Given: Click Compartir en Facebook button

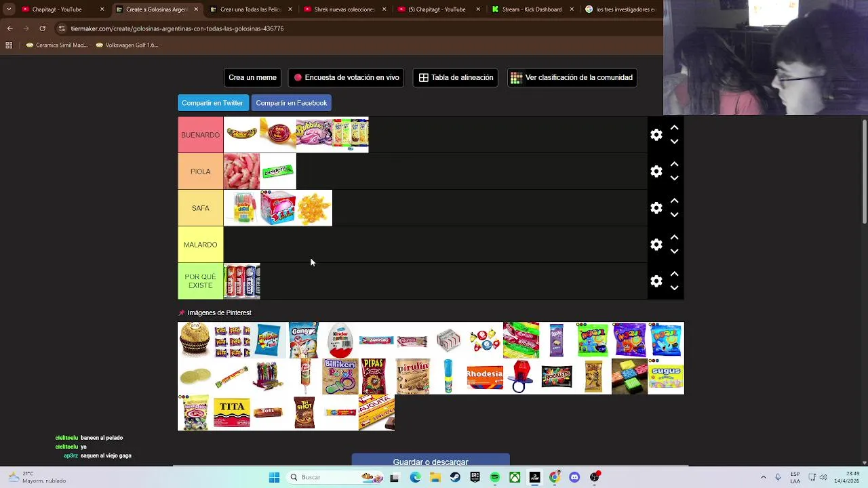Looking at the screenshot, I should click(292, 103).
